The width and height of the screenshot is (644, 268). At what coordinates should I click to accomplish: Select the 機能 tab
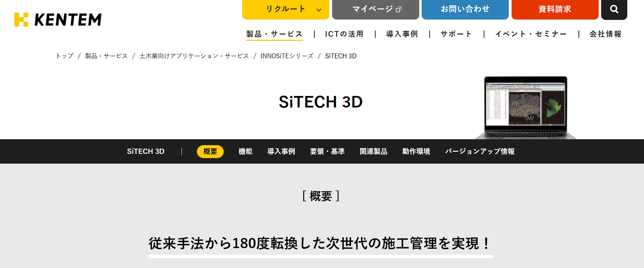click(x=245, y=152)
